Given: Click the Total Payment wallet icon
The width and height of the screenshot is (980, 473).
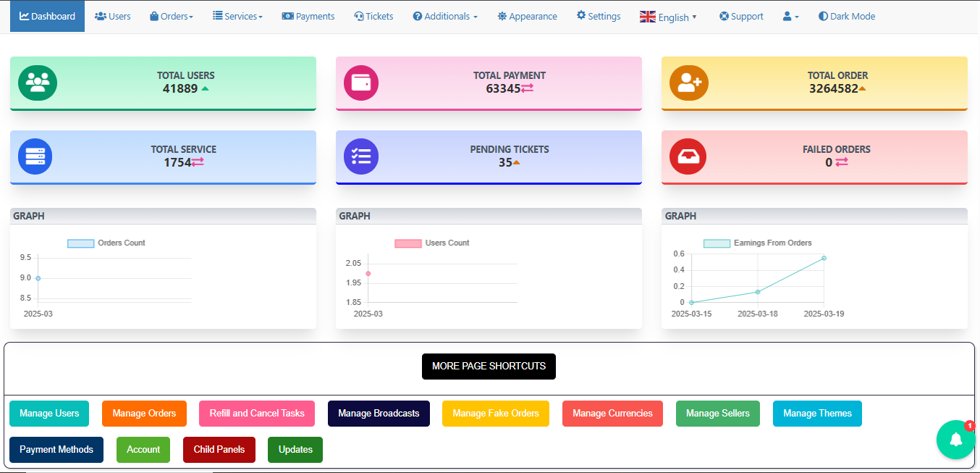Looking at the screenshot, I should (x=360, y=83).
